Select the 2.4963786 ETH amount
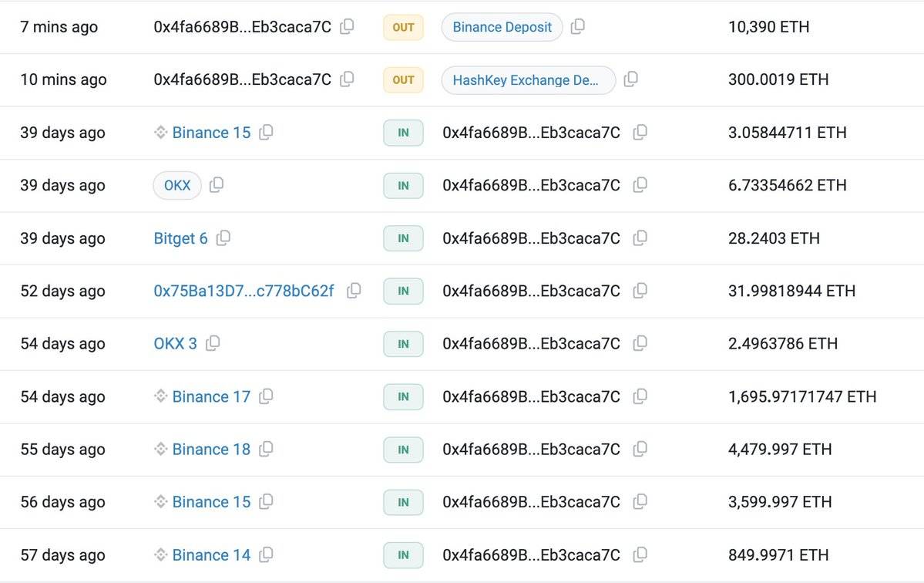 click(782, 344)
